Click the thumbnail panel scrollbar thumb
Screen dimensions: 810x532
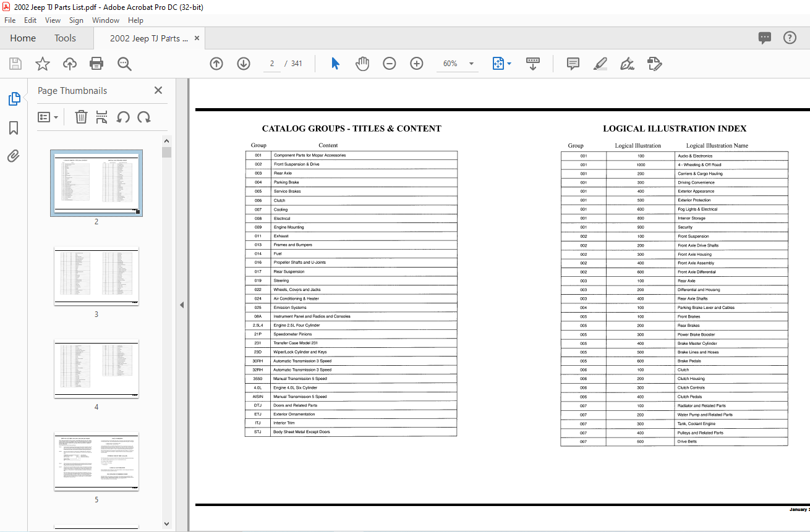click(166, 152)
